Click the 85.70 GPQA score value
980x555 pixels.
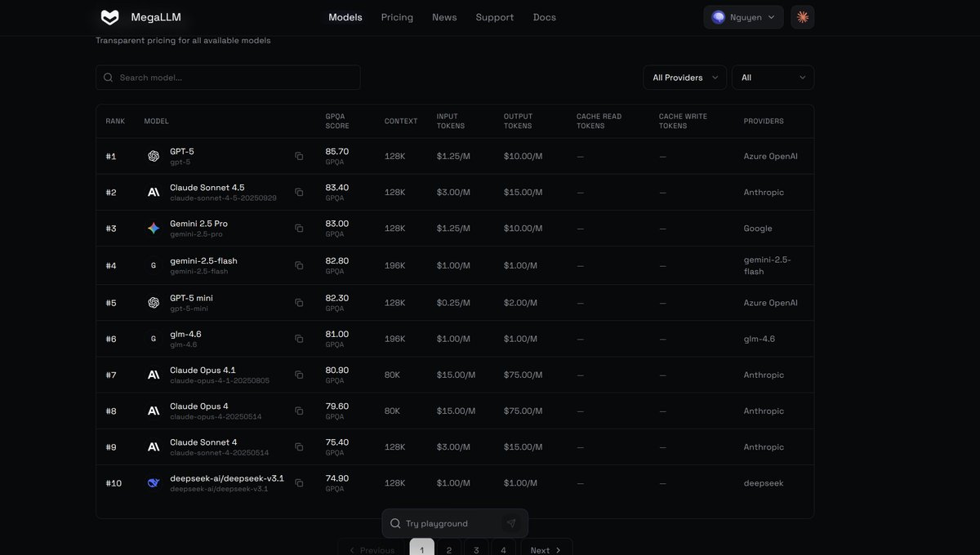[x=337, y=151]
